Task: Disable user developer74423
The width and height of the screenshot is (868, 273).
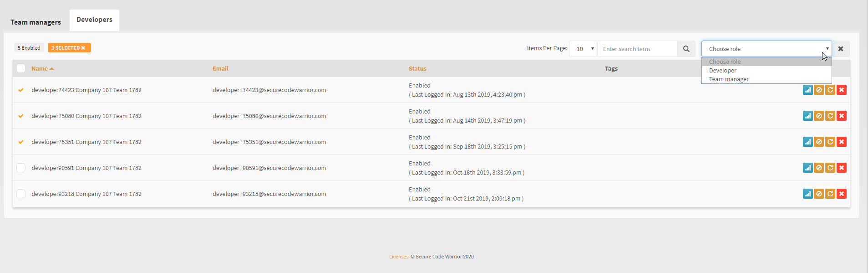Action: 819,90
